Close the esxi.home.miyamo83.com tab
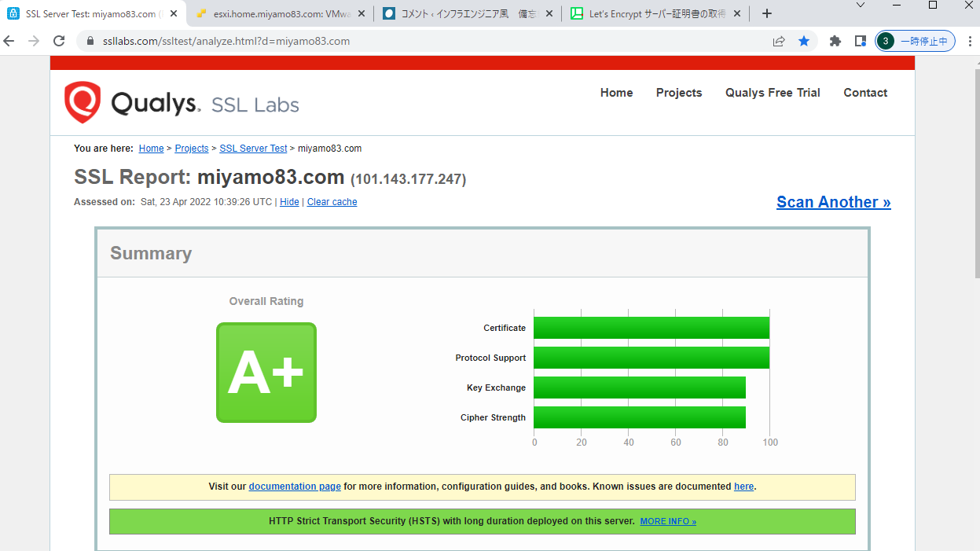The width and height of the screenshot is (980, 551). 362,13
